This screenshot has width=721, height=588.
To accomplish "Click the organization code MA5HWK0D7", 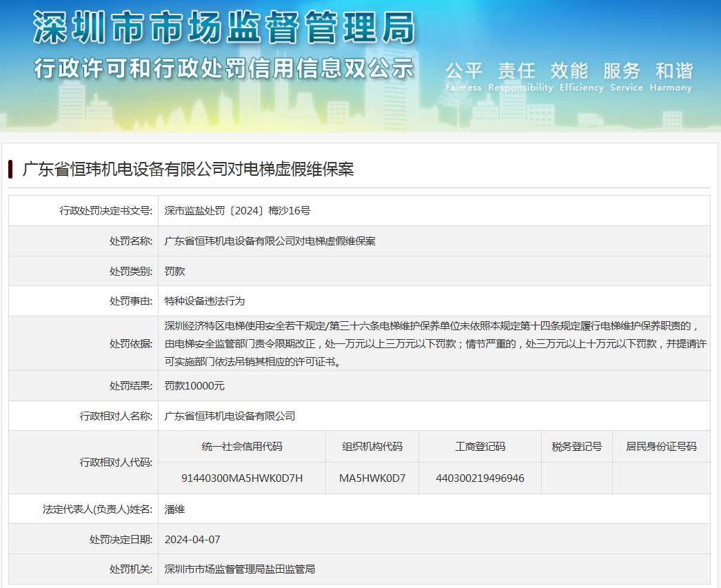I will (372, 478).
